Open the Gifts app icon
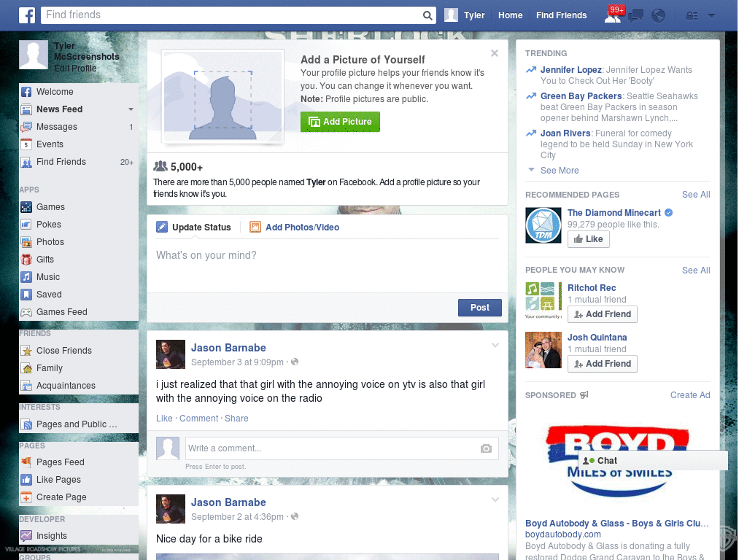 coord(26,260)
